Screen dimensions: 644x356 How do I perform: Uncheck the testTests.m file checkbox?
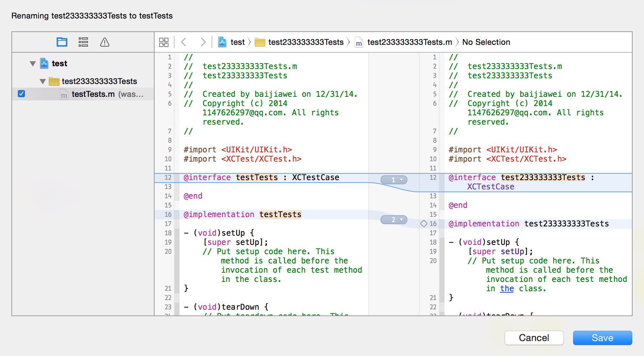point(21,94)
